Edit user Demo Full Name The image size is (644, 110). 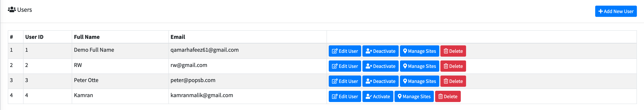tap(345, 51)
